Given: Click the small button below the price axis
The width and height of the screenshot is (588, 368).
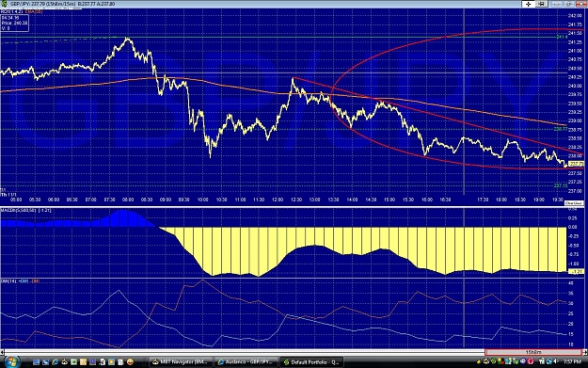Looking at the screenshot, I should pyautogui.click(x=574, y=203).
